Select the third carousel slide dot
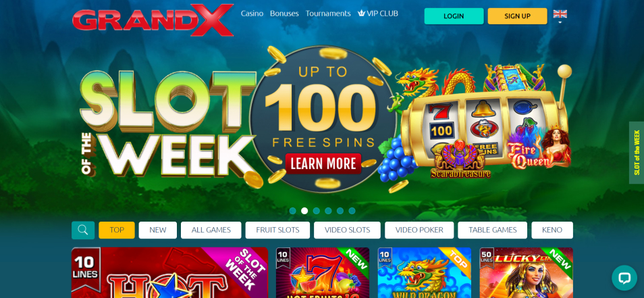This screenshot has width=644, height=298. tap(316, 211)
